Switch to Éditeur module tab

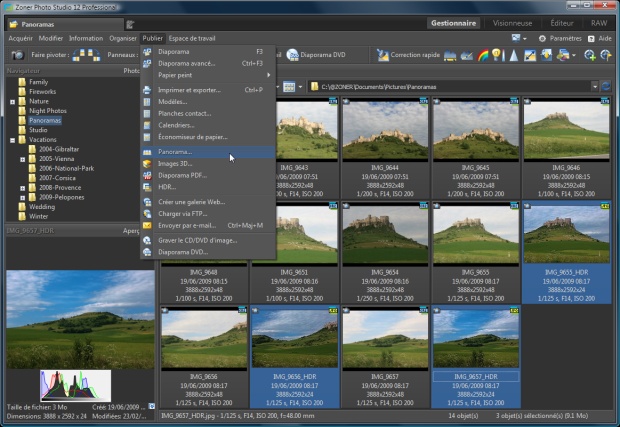tap(561, 23)
